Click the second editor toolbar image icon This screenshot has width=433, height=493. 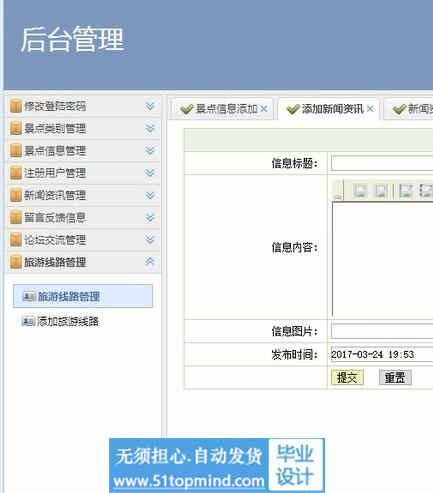[x=381, y=190]
